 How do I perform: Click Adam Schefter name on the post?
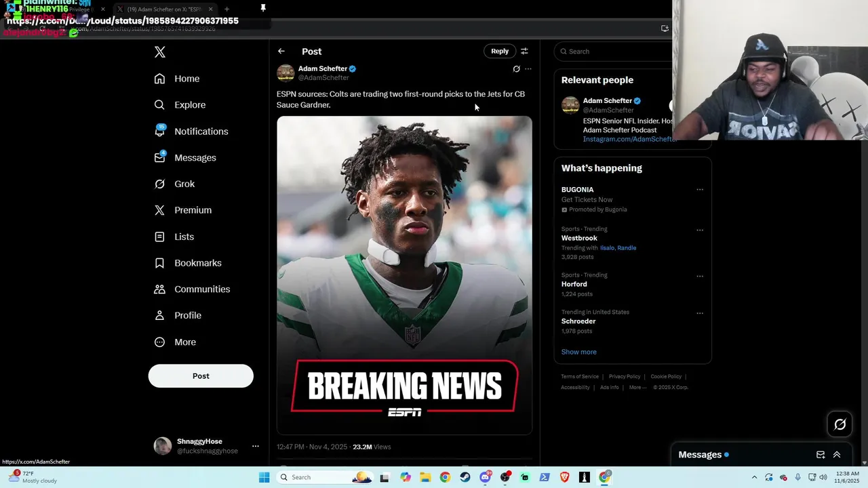[x=323, y=68]
